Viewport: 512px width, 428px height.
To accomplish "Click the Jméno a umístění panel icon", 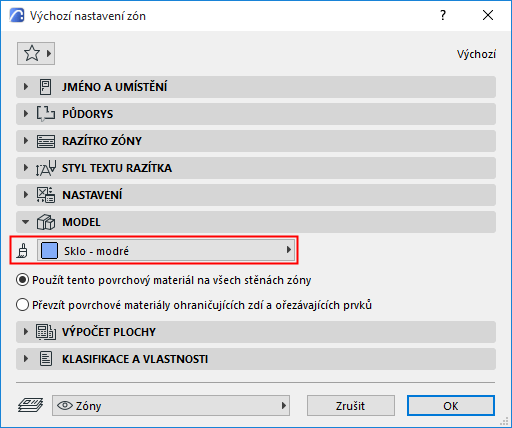I will (45, 87).
